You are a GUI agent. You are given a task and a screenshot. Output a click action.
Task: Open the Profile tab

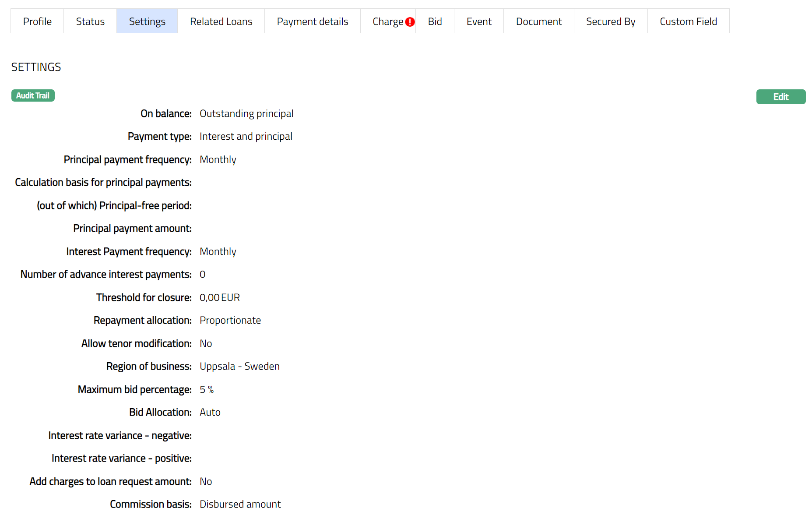click(x=37, y=21)
